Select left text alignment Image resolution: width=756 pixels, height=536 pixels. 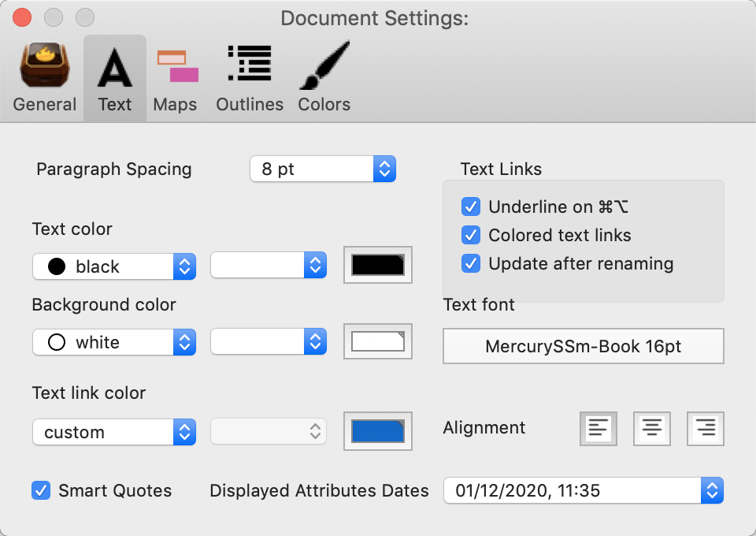(x=598, y=428)
